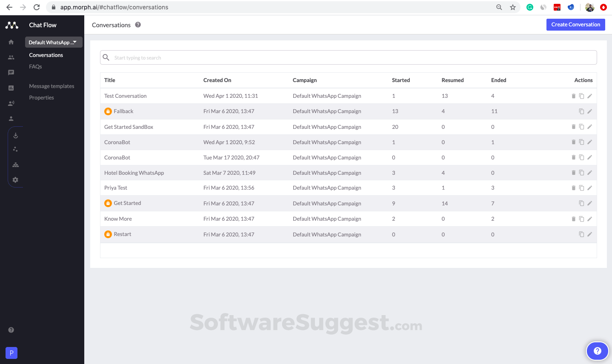Click the Create Conversation button
This screenshot has height=364, width=612.
[x=575, y=25]
